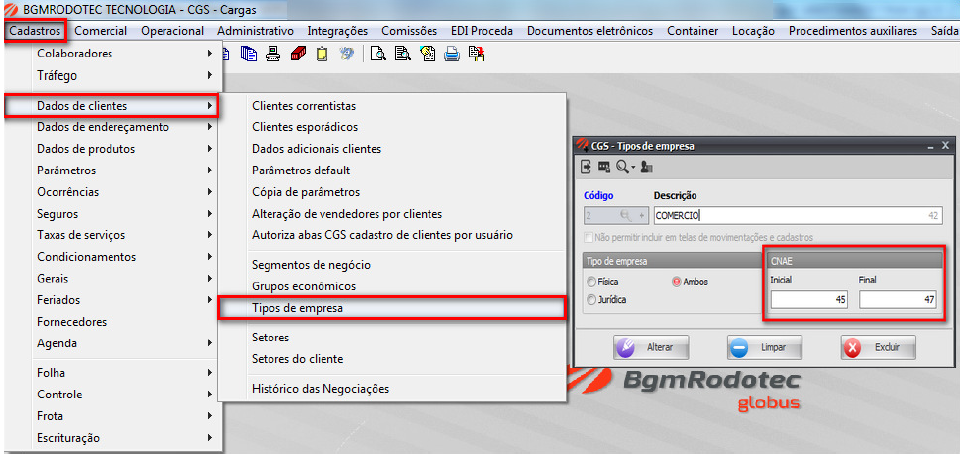The image size is (960, 456).
Task: Select the Física radio button
Action: (x=591, y=282)
